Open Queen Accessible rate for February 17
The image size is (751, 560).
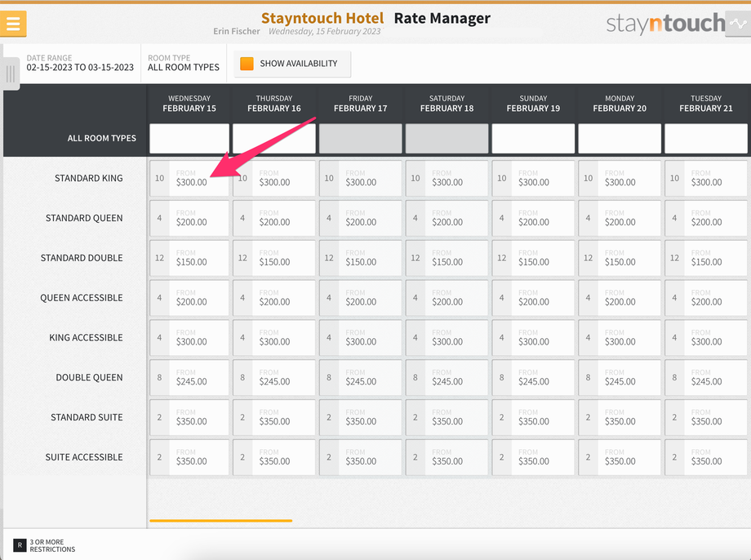360,297
